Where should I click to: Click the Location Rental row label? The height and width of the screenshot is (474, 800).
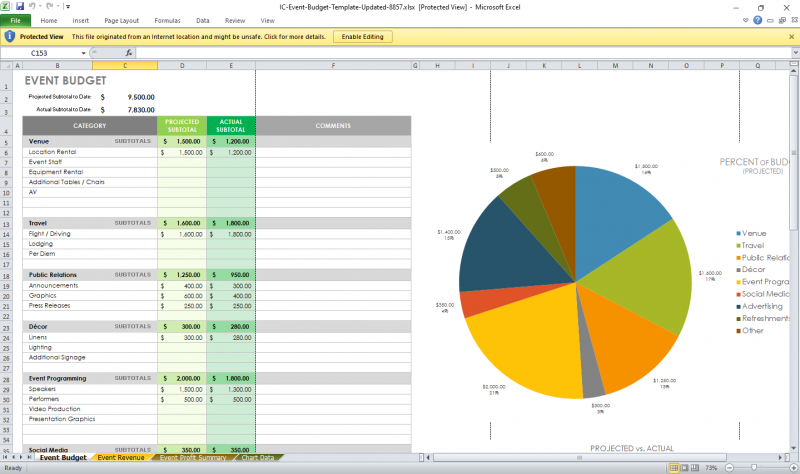pyautogui.click(x=53, y=152)
